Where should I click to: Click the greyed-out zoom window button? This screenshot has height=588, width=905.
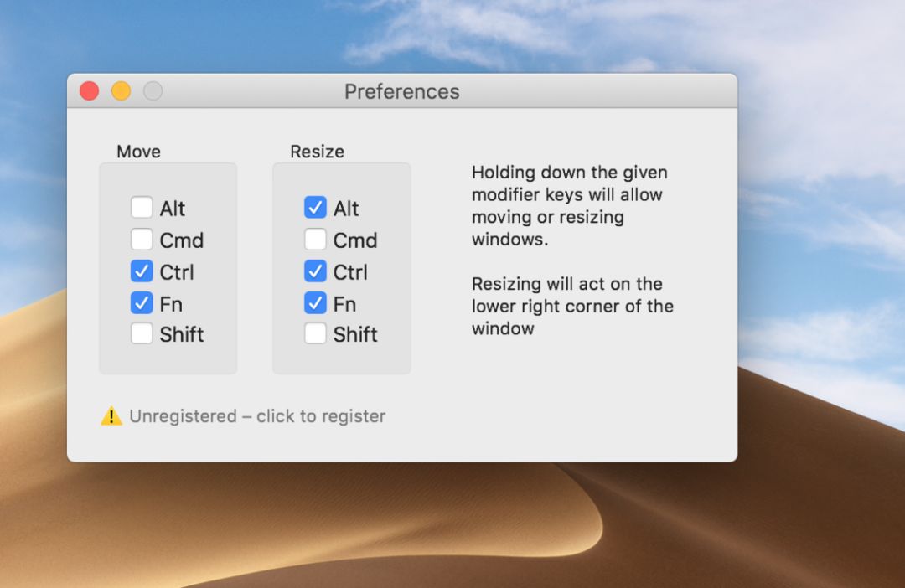tap(153, 91)
